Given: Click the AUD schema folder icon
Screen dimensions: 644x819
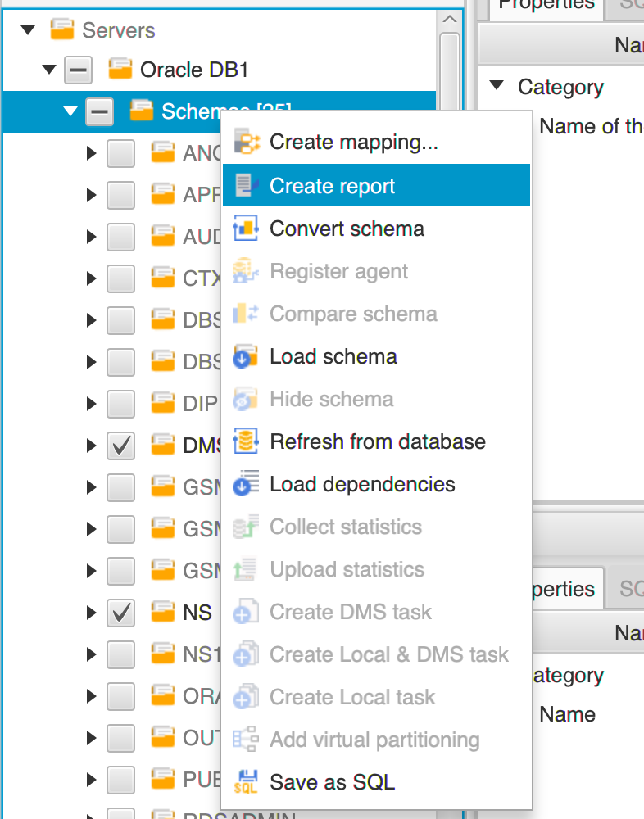Looking at the screenshot, I should (x=162, y=236).
